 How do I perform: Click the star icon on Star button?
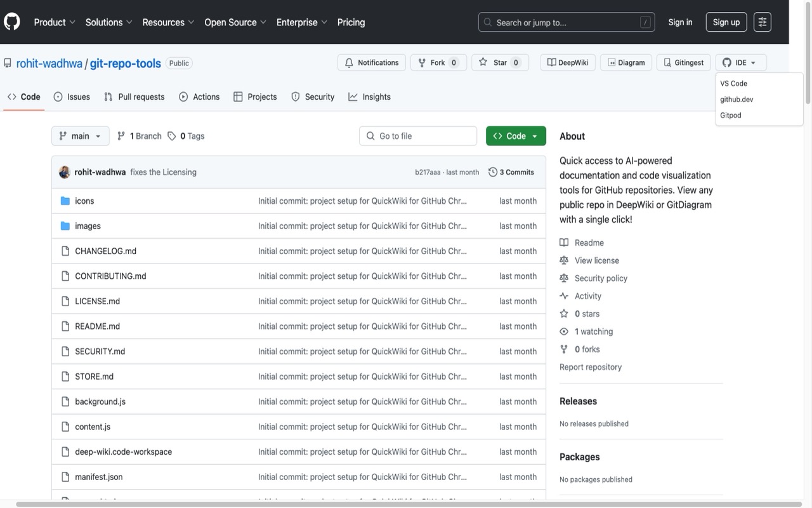(483, 62)
